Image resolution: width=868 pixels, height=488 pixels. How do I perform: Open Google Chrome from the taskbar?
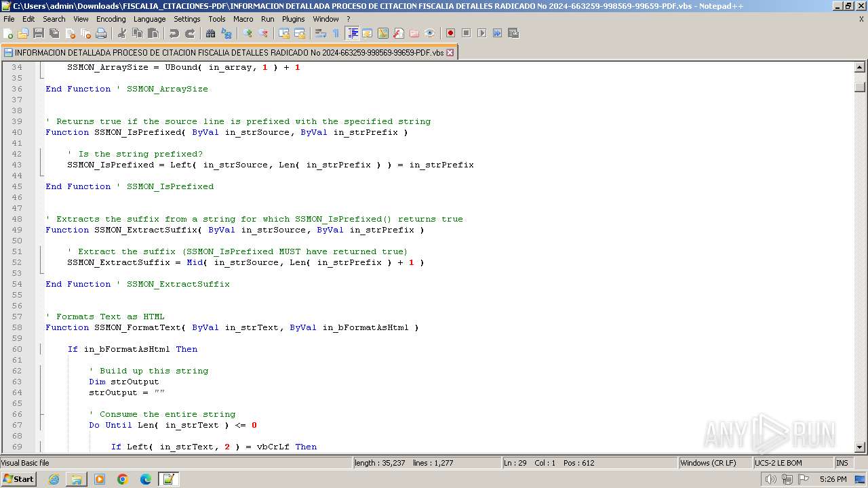pos(123,479)
